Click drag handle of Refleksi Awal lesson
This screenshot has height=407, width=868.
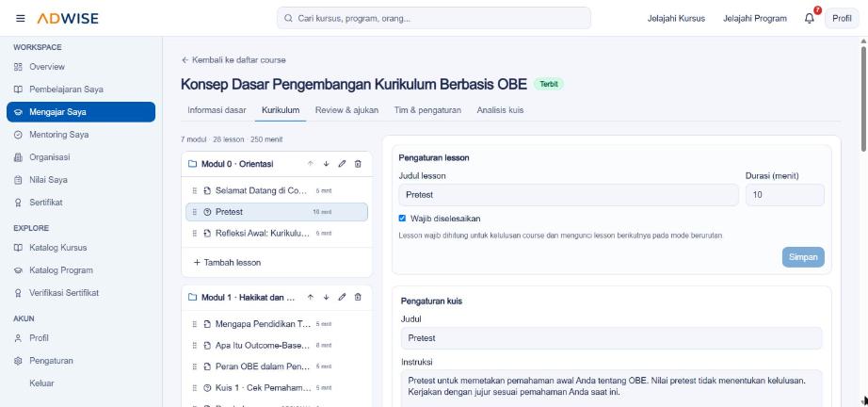coord(194,233)
